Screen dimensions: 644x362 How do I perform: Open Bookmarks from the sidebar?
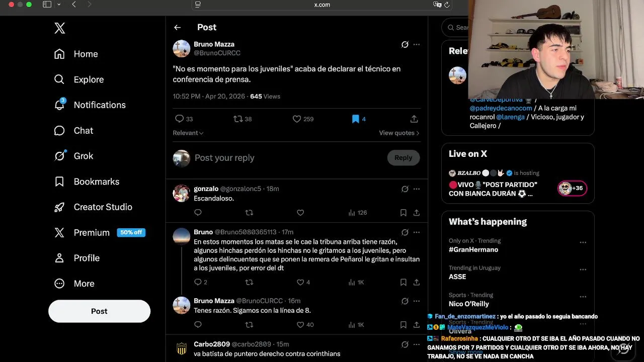pyautogui.click(x=87, y=182)
